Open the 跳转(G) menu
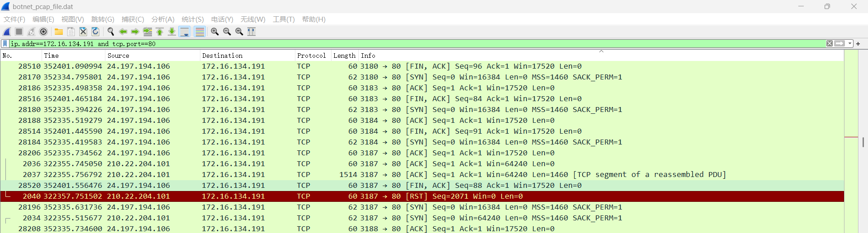Image resolution: width=868 pixels, height=233 pixels. 103,19
